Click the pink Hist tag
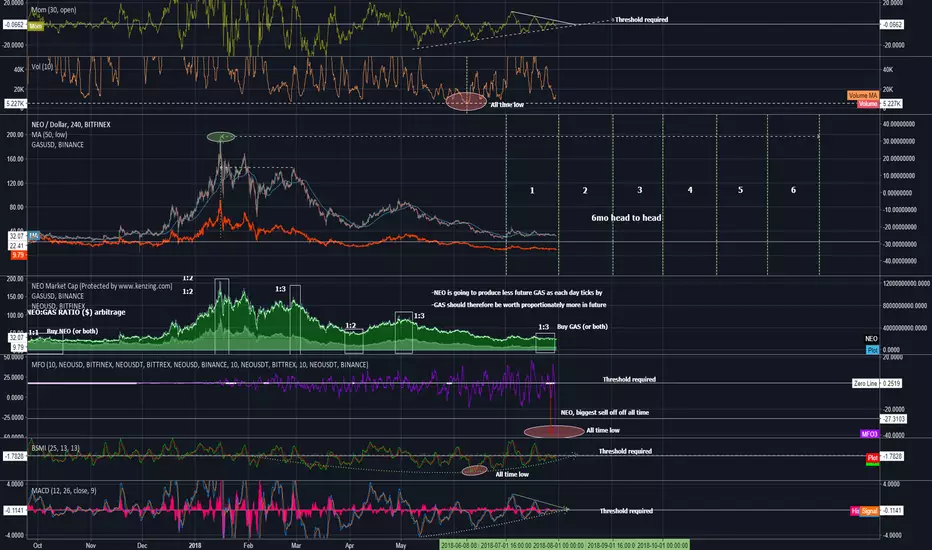 855,511
